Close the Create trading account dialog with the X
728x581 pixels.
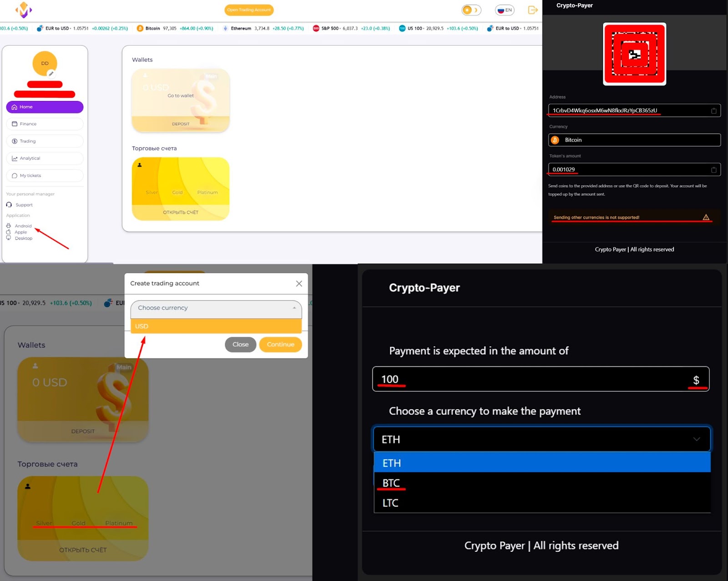pos(299,283)
